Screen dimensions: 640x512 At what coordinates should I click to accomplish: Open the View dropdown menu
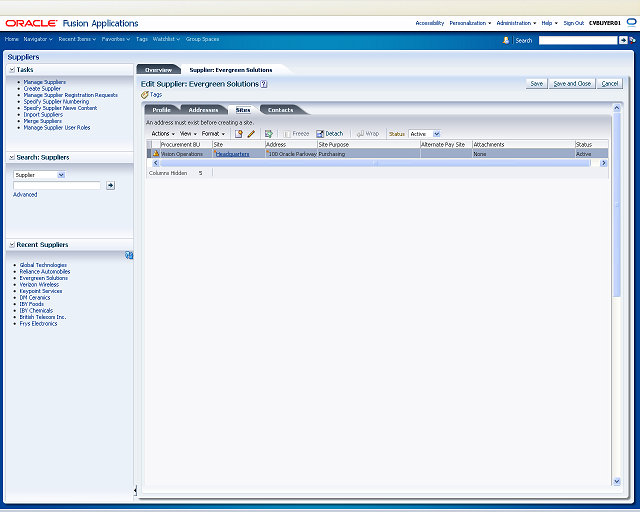[x=188, y=134]
